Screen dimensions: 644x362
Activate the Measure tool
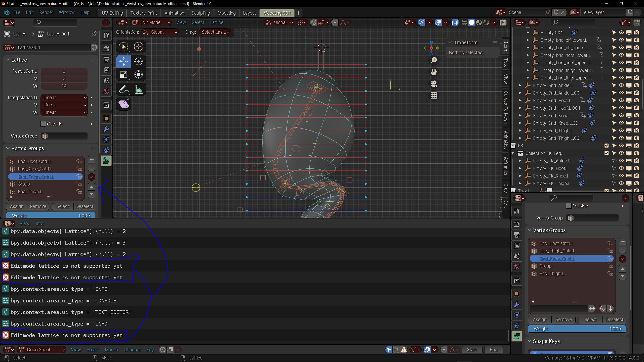pos(138,89)
